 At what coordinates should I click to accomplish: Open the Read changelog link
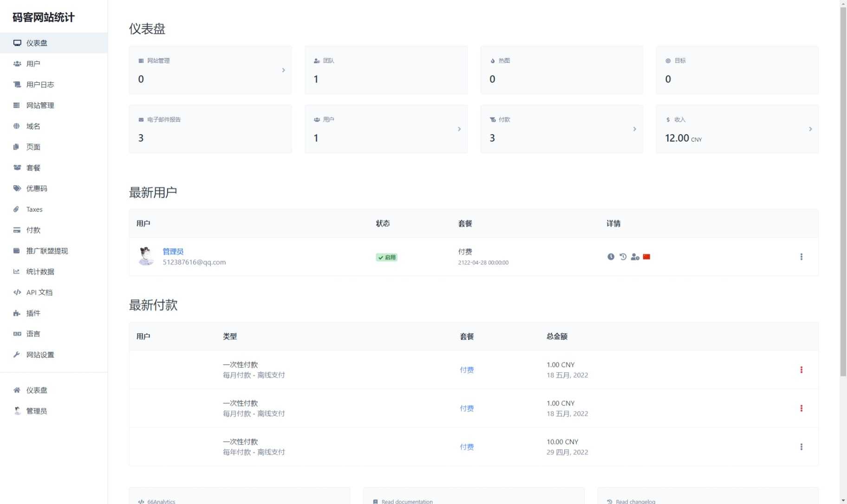(708, 496)
